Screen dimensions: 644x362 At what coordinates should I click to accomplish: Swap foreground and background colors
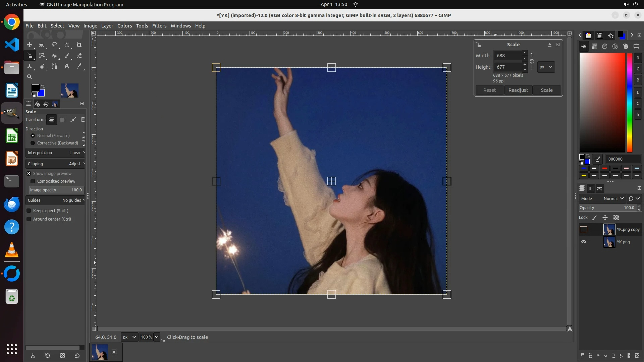(43, 86)
